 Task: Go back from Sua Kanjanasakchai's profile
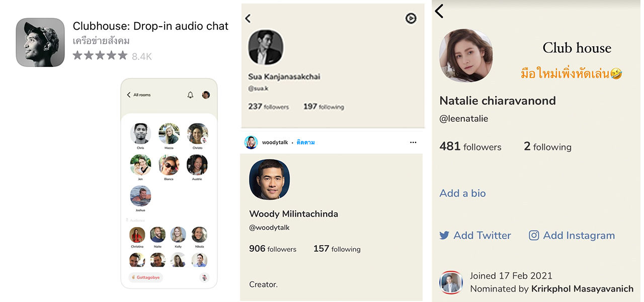248,19
